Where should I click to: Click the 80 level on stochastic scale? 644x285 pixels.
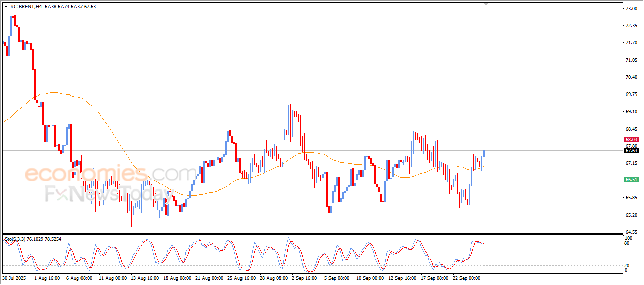[x=627, y=243]
